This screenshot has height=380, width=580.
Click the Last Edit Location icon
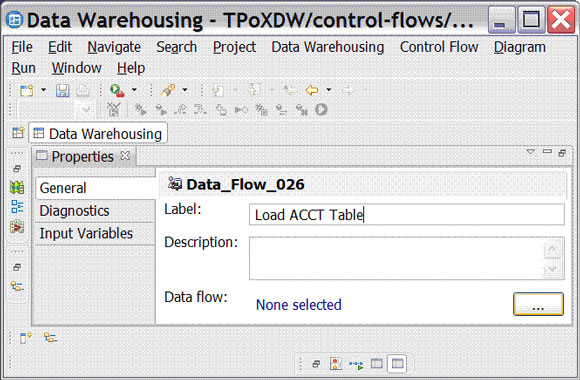(291, 90)
